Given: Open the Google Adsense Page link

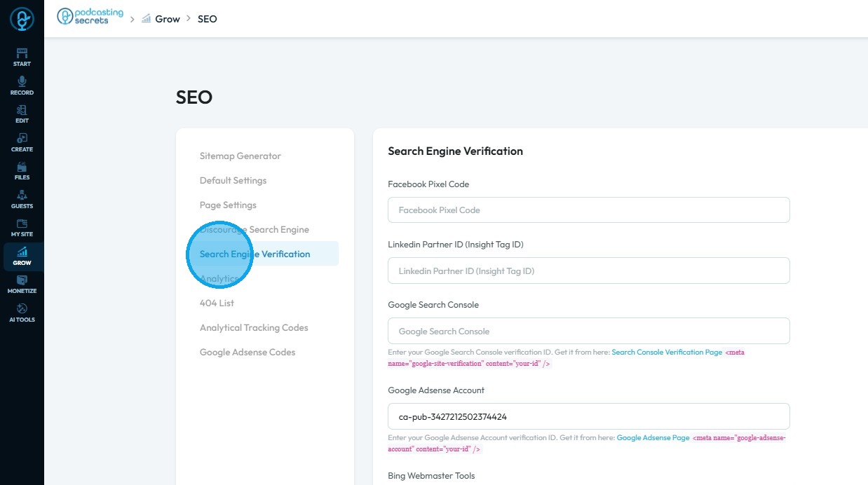Looking at the screenshot, I should pyautogui.click(x=653, y=437).
